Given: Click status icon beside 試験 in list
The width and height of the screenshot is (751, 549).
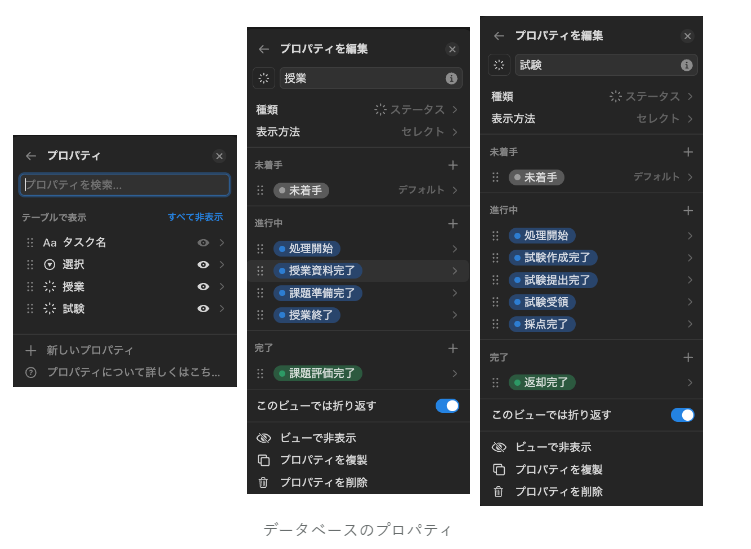Looking at the screenshot, I should point(49,309).
